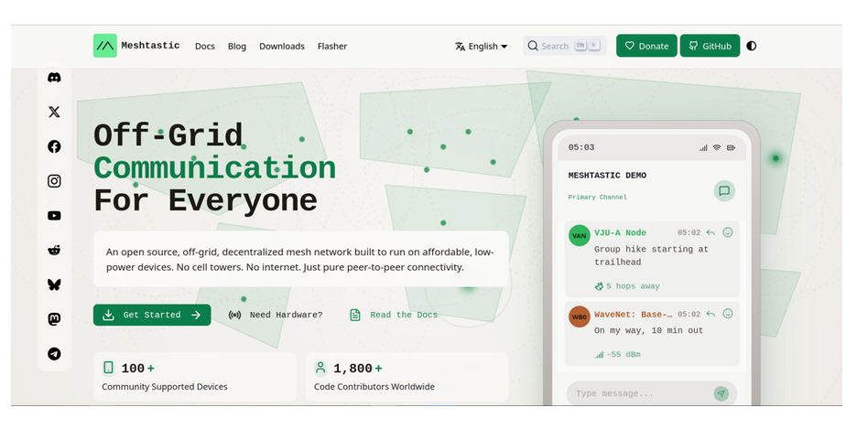Click the VAN avatar circle
The height and width of the screenshot is (429, 868).
coord(579,235)
